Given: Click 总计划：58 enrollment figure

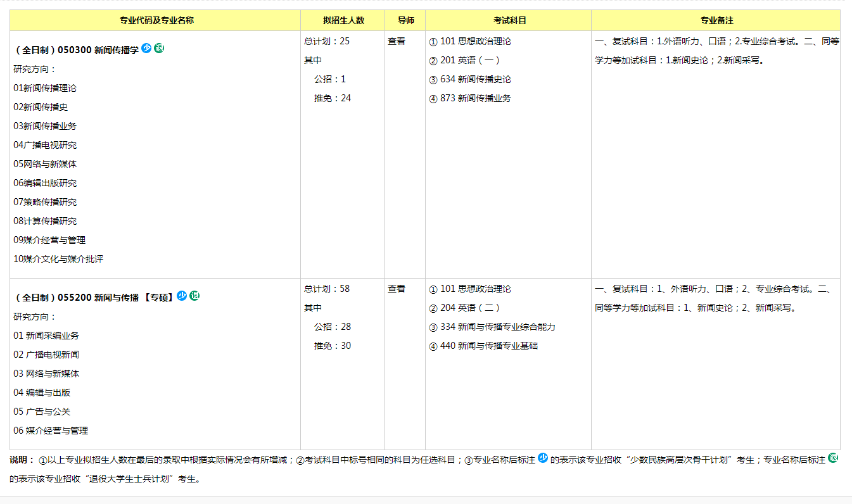Looking at the screenshot, I should 327,289.
